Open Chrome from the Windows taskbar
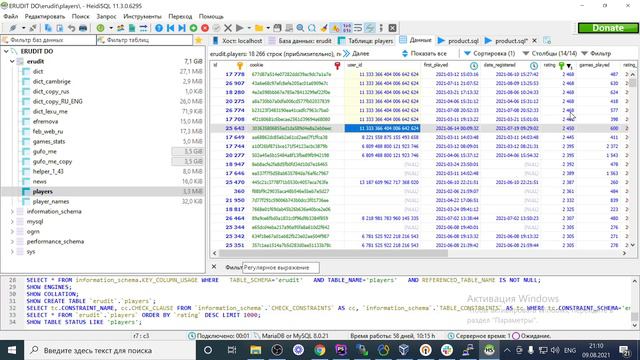This screenshot has height=360, width=640. [x=320, y=350]
